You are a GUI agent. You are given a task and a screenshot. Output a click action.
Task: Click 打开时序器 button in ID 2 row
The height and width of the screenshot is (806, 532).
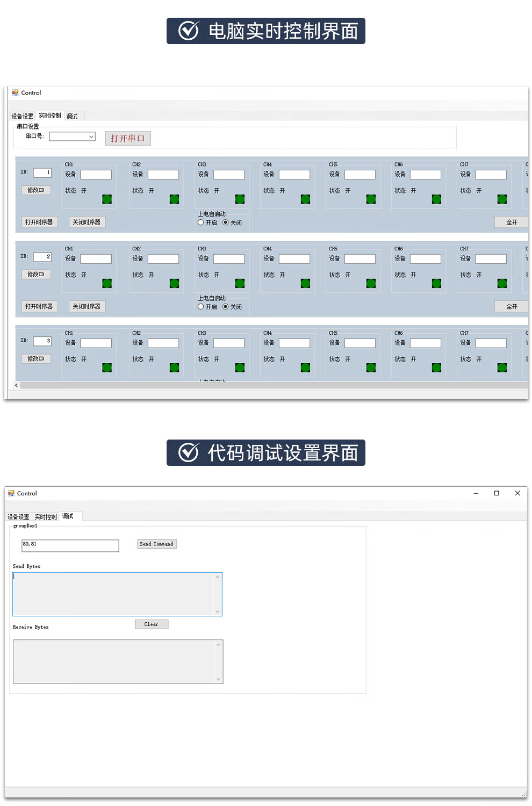click(39, 306)
